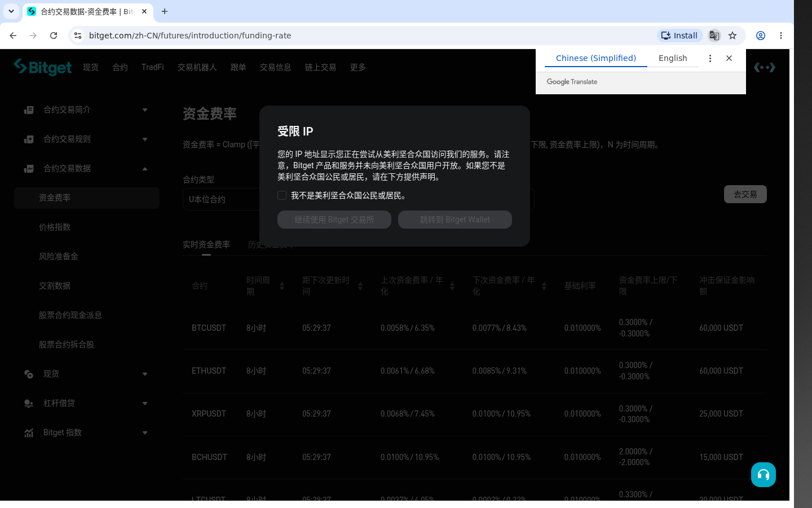Click 继续使用 Bitget 交易所 button
This screenshot has height=508, width=812.
[x=334, y=220]
